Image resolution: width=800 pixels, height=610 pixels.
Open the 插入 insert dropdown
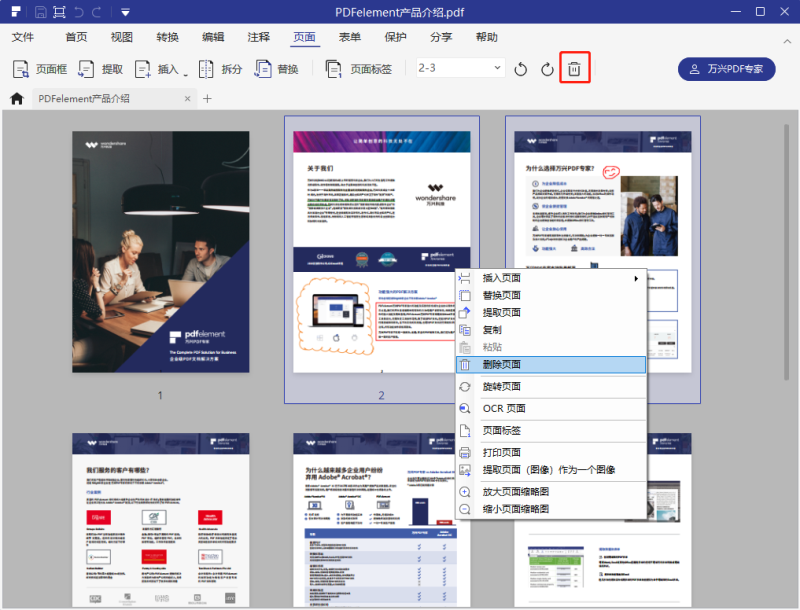tap(161, 69)
